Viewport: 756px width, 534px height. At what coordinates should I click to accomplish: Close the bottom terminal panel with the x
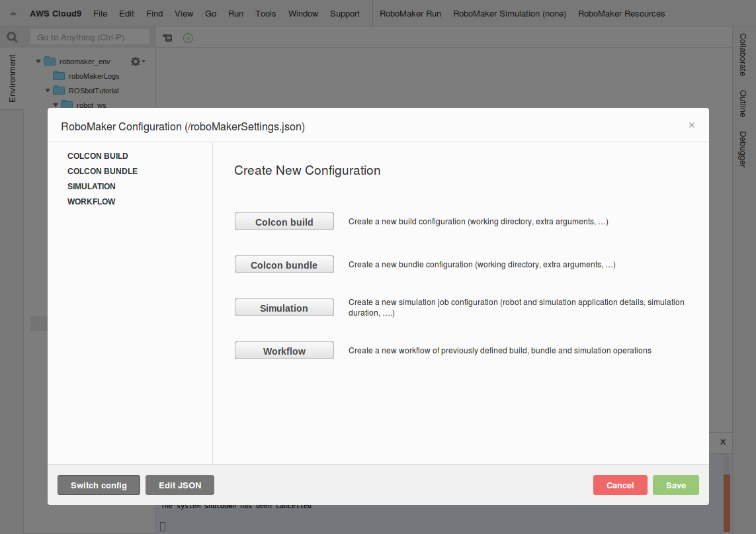[723, 442]
